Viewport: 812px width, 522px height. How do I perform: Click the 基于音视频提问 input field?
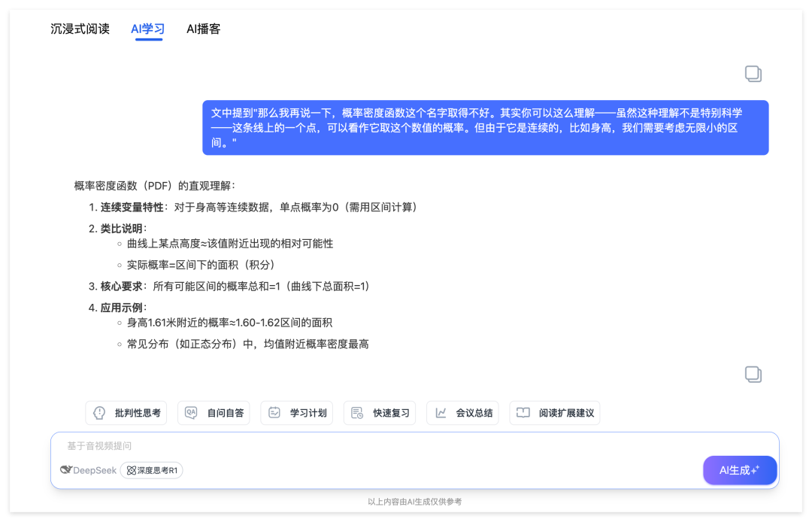point(301,445)
